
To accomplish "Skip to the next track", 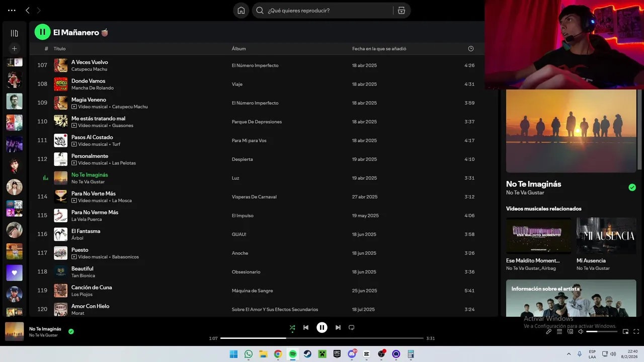I will pos(338,327).
